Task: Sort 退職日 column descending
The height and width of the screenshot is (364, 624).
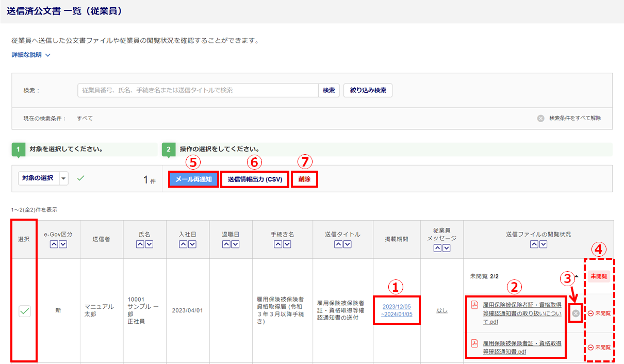Action: coord(235,244)
